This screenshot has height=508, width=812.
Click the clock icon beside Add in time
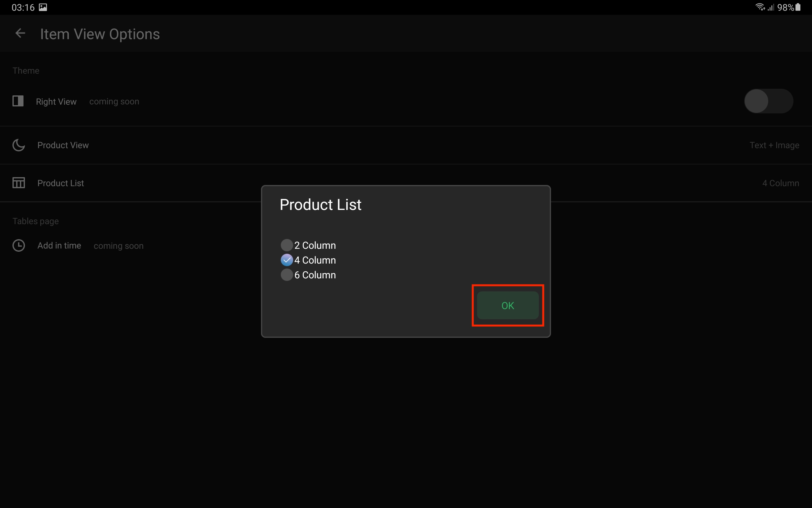(x=19, y=246)
